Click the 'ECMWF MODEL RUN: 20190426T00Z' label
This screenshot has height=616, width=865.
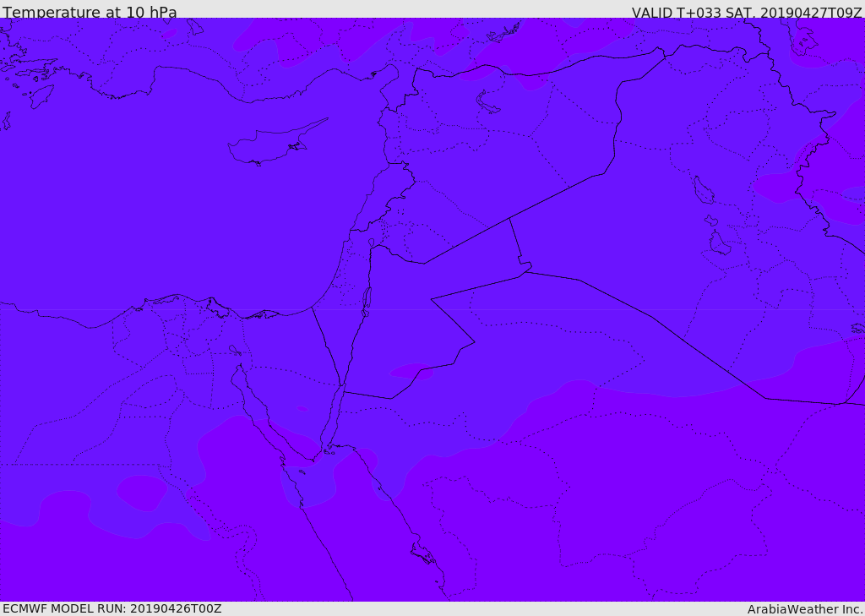[112, 608]
